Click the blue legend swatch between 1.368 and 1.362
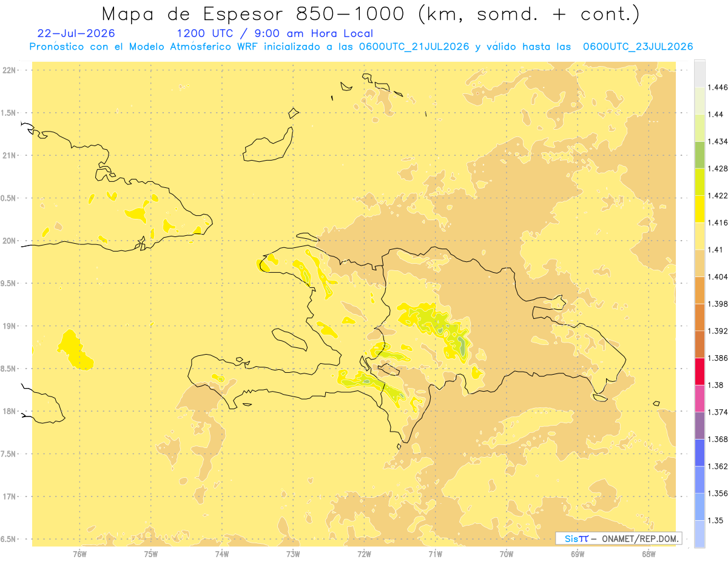The image size is (728, 562). [699, 452]
